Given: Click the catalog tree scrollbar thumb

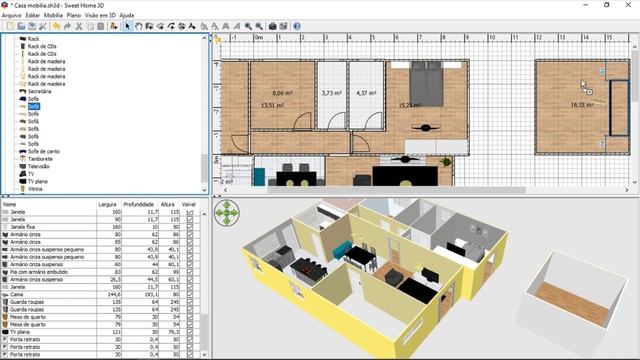Looking at the screenshot, I should click(x=204, y=168).
